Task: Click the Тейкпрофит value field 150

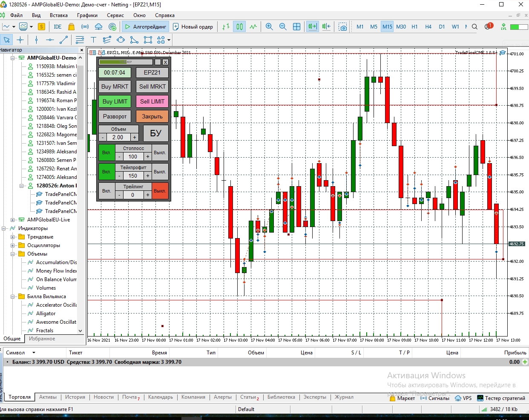Action: click(133, 176)
